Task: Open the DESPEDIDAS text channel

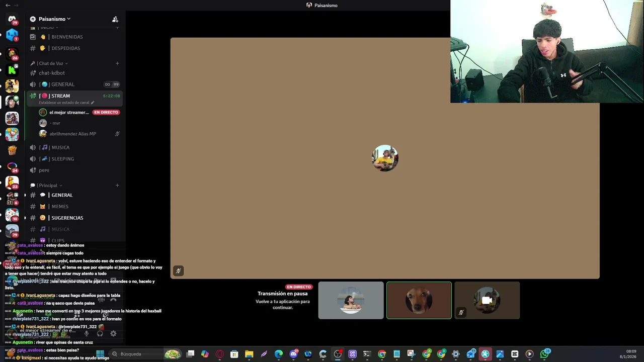Action: (x=74, y=48)
